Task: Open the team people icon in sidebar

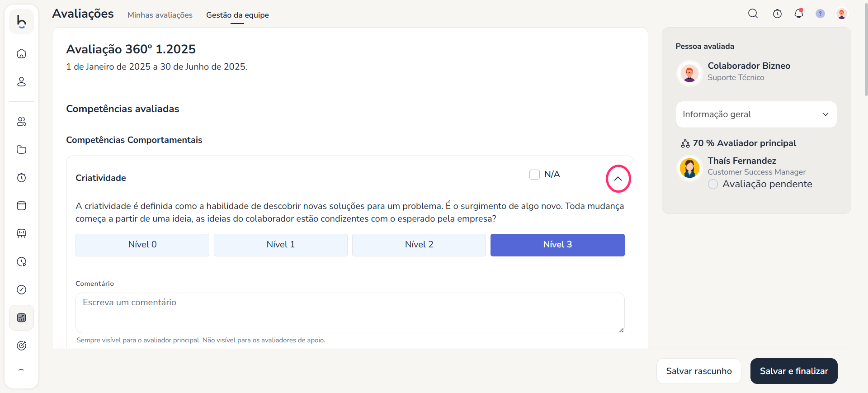Action: tap(21, 122)
